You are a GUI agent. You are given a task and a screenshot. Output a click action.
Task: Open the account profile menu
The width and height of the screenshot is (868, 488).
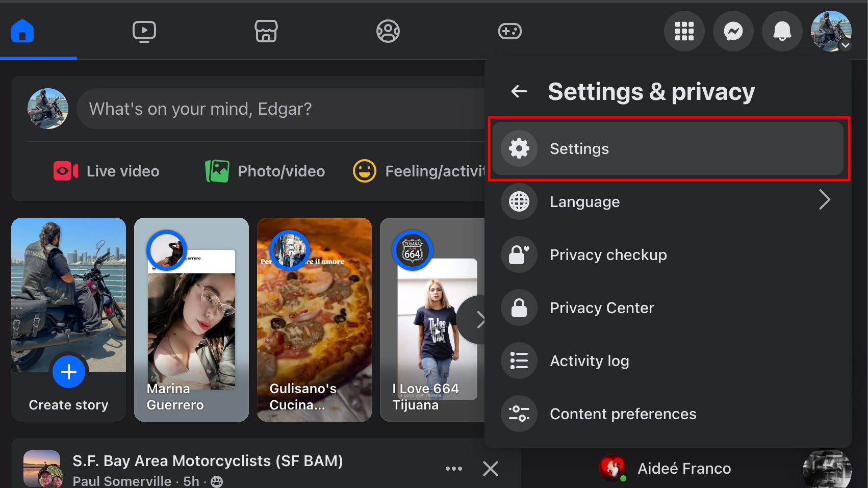click(831, 31)
